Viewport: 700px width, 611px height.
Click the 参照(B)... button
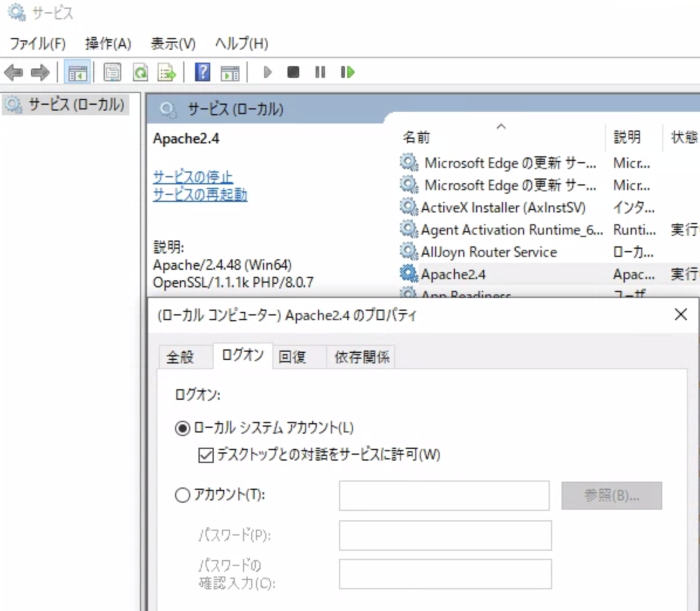tap(611, 495)
